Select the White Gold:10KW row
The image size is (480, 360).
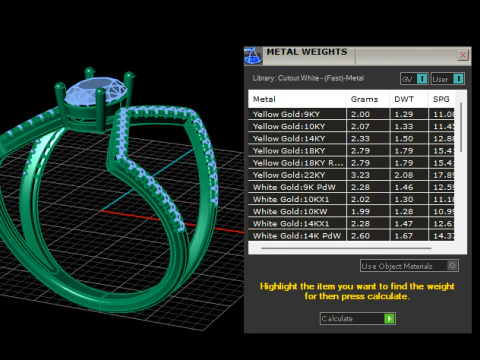[x=351, y=211]
